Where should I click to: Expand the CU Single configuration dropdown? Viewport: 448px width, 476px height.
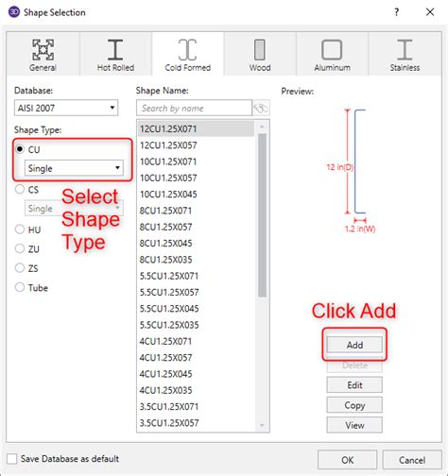pos(74,168)
